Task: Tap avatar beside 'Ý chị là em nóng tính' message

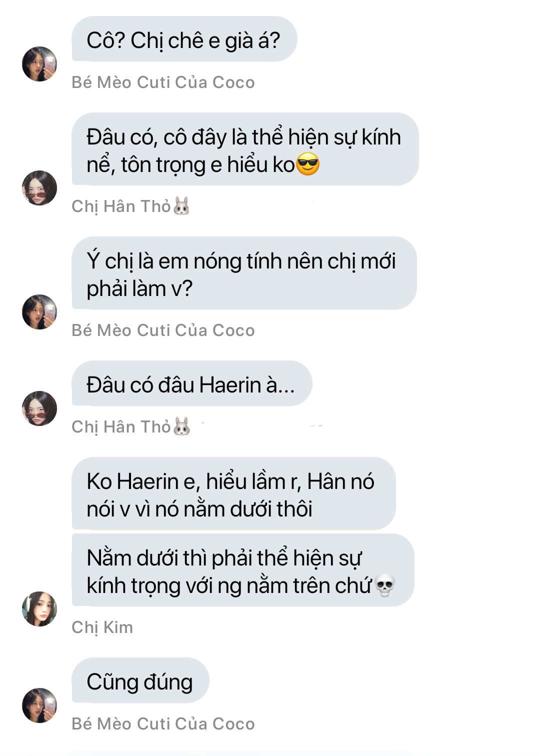Action: click(x=39, y=312)
